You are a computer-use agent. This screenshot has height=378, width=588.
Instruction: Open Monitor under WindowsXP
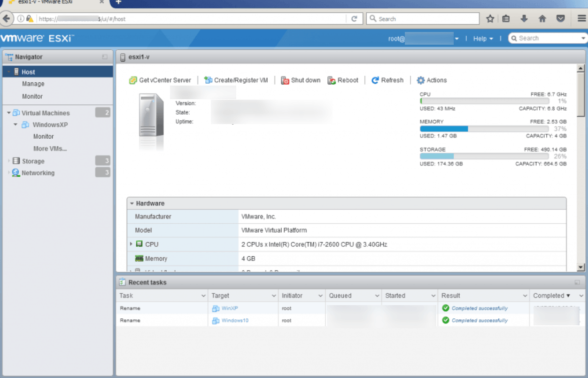tap(44, 136)
